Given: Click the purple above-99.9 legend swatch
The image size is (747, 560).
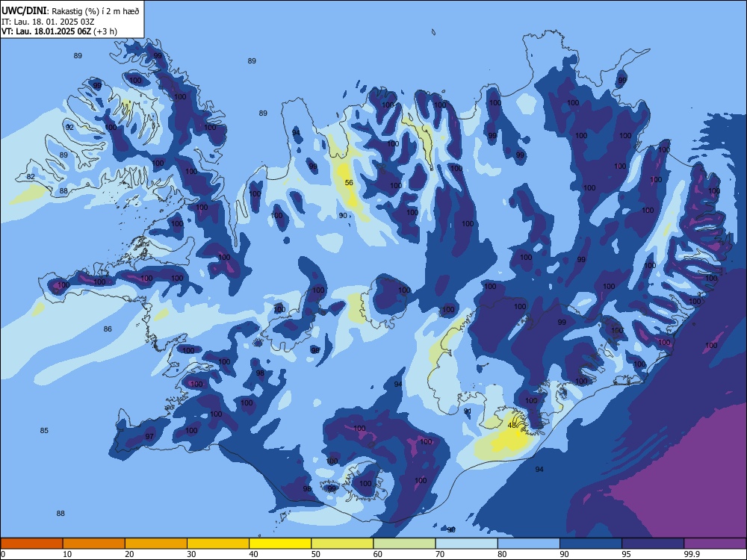Looking at the screenshot, I should click(715, 544).
